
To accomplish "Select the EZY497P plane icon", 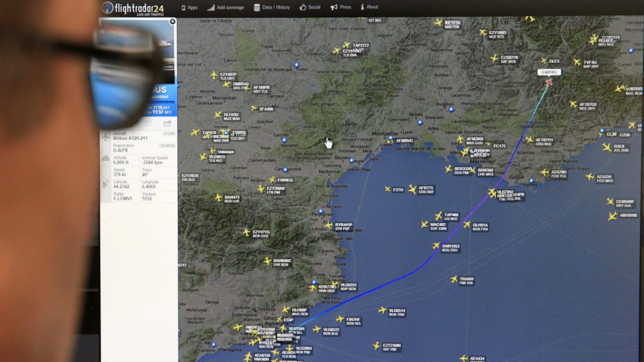I will click(214, 75).
